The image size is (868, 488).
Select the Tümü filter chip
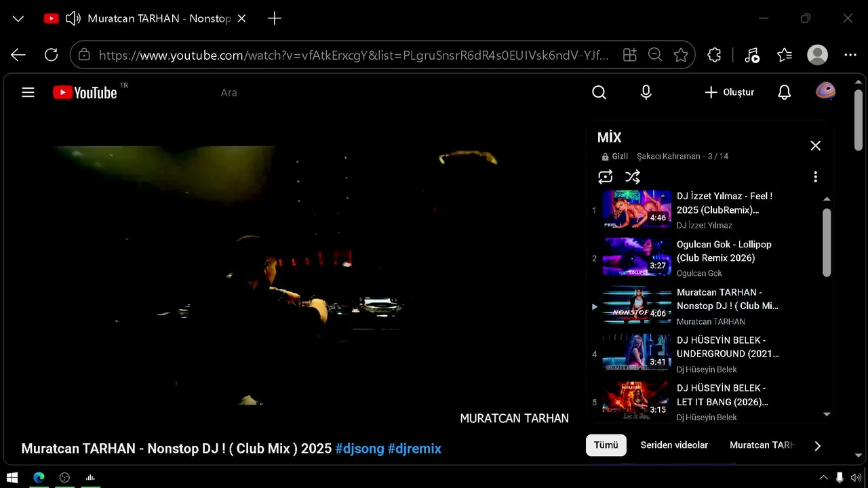(606, 445)
